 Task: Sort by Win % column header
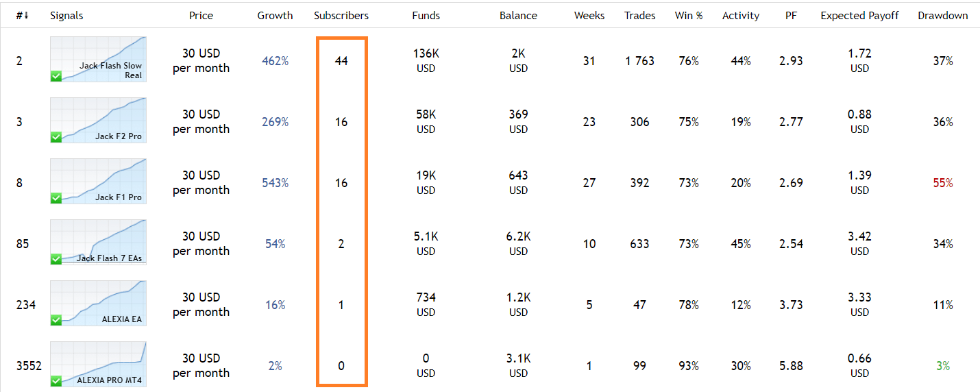tap(689, 15)
